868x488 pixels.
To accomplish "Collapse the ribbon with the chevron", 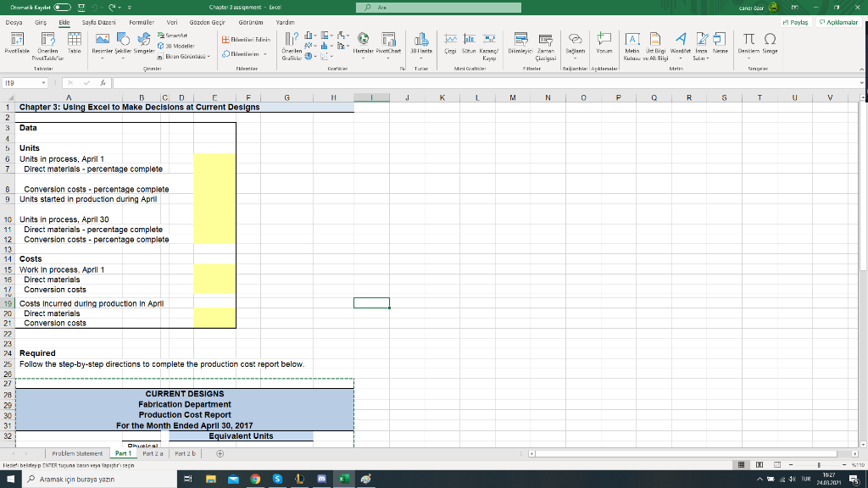I will pos(862,69).
